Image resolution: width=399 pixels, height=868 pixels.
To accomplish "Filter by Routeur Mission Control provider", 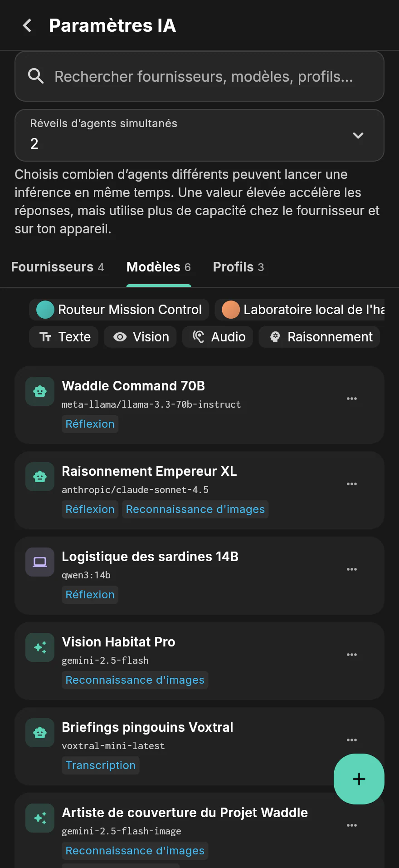I will [119, 310].
